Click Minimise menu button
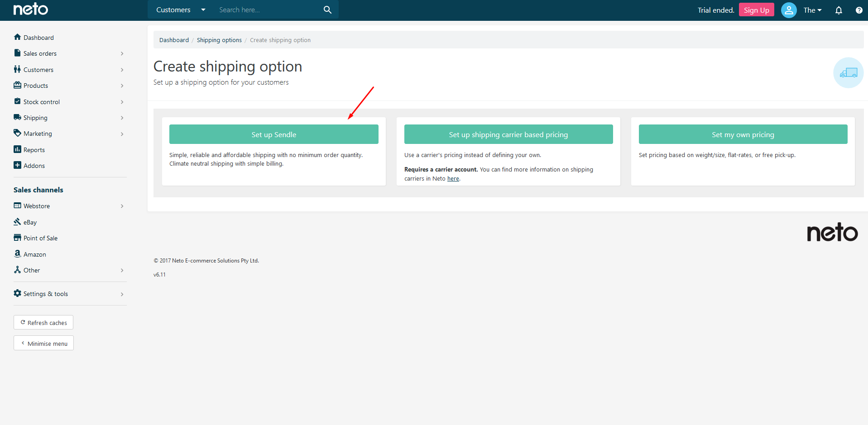 click(x=43, y=343)
